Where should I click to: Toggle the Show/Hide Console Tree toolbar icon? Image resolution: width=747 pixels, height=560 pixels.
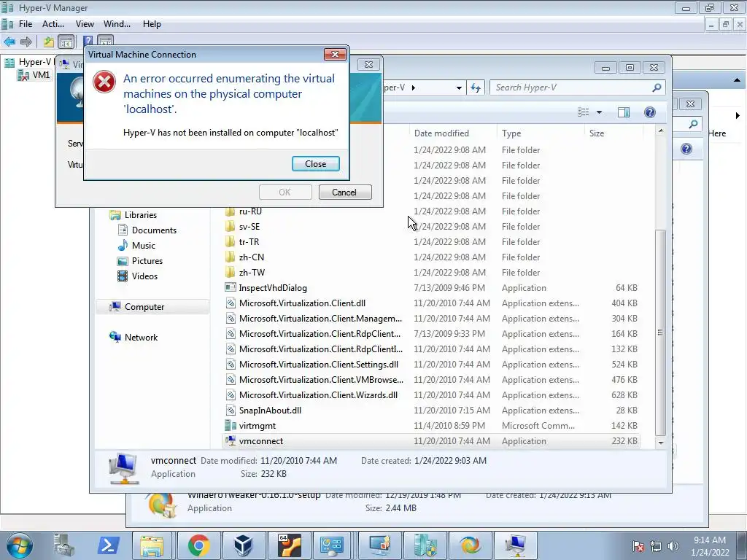pos(66,42)
